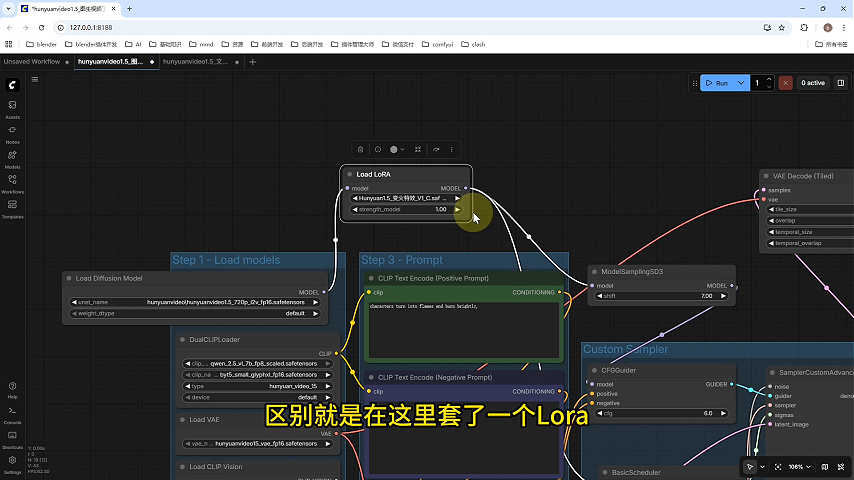Screen dimensions: 854x480
Task: Toggle link visibility icon
Action: pyautogui.click(x=841, y=467)
